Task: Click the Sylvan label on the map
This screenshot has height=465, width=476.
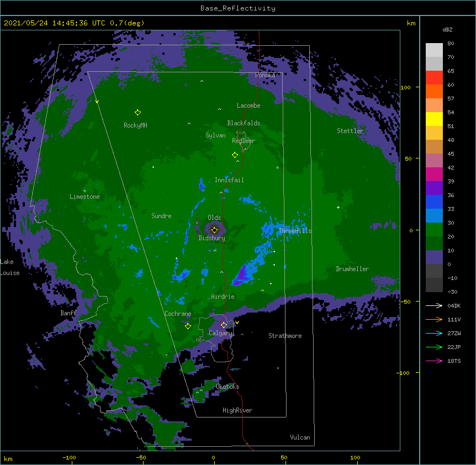Action: (x=215, y=135)
